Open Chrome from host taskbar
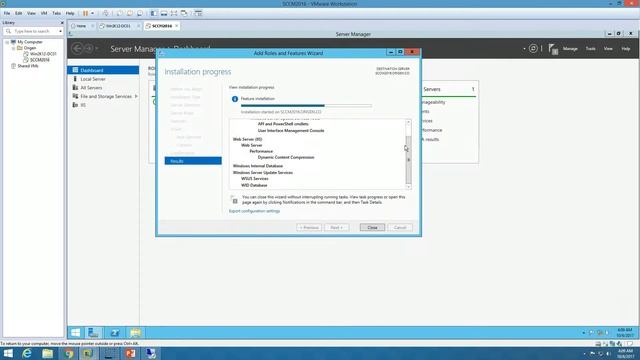Image resolution: width=640 pixels, height=360 pixels. coord(69,353)
